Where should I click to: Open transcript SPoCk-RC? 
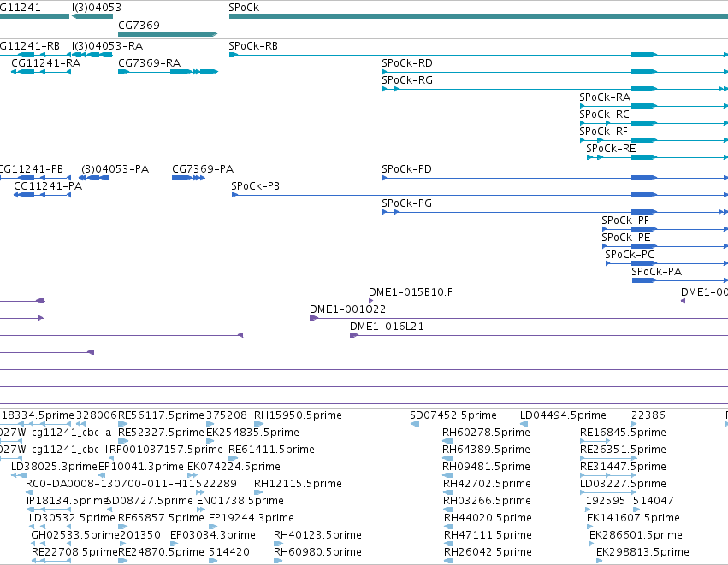pyautogui.click(x=654, y=123)
